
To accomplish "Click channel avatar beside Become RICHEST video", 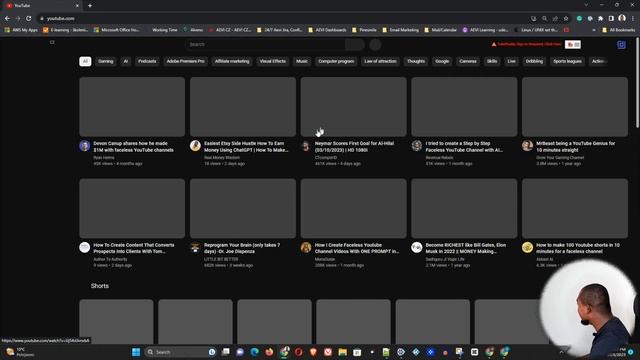I will point(417,247).
